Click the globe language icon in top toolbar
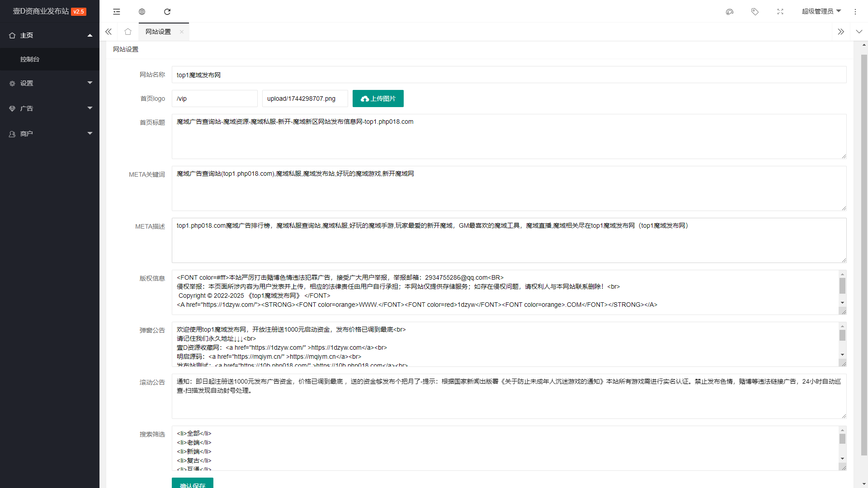The height and width of the screenshot is (488, 868). tap(142, 11)
